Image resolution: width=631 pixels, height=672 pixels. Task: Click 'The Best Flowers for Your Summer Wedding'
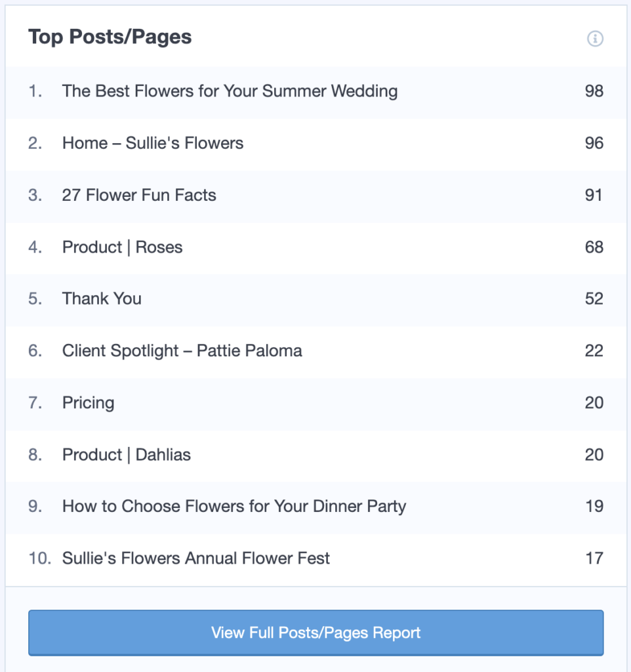[x=230, y=91]
